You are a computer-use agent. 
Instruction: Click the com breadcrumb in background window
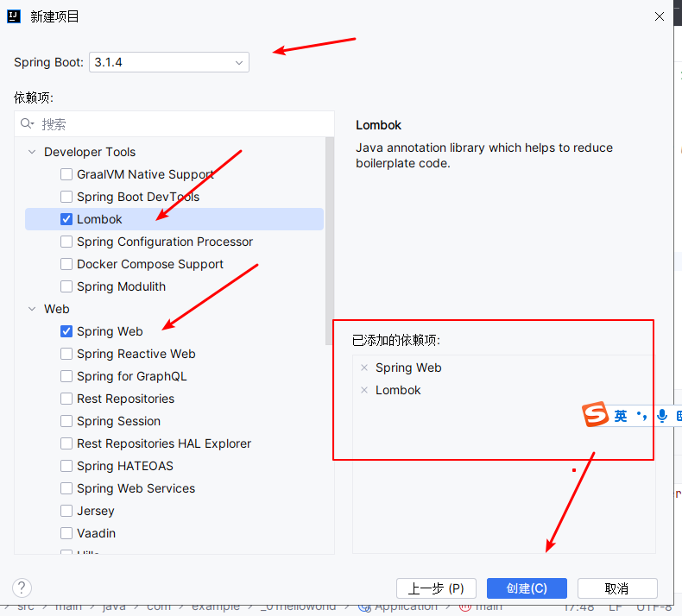click(x=159, y=607)
